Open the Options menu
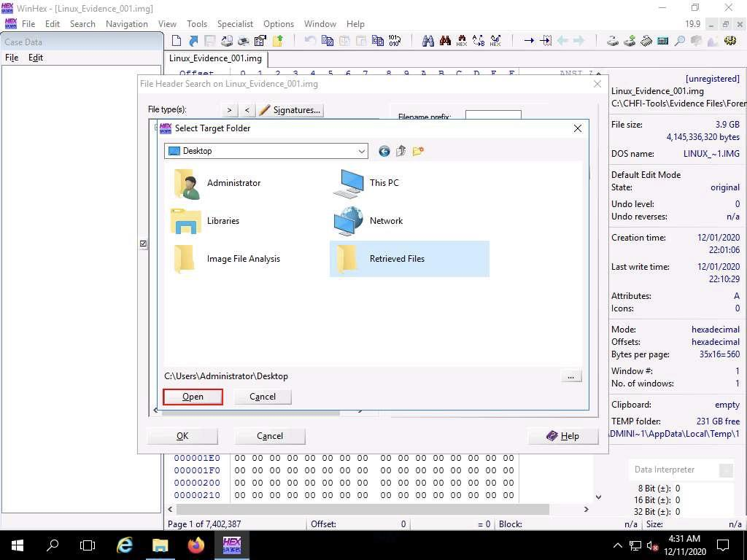The height and width of the screenshot is (560, 747). 278,24
